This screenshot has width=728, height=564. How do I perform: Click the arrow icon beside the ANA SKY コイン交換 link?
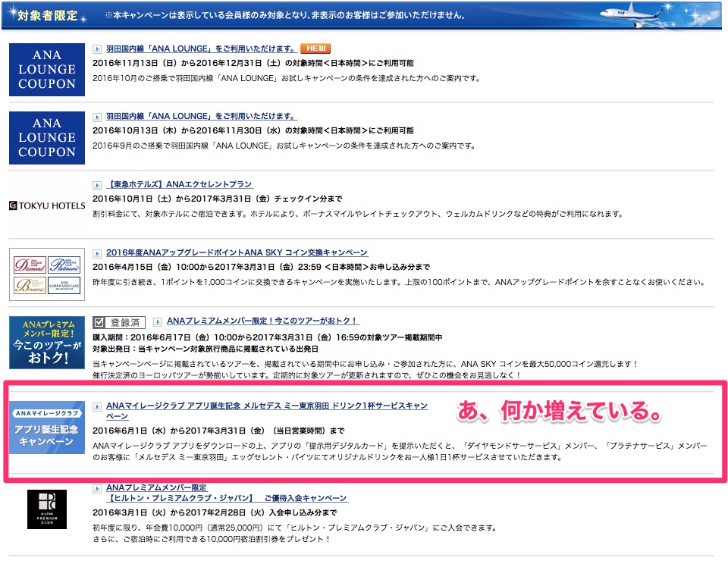(x=97, y=253)
